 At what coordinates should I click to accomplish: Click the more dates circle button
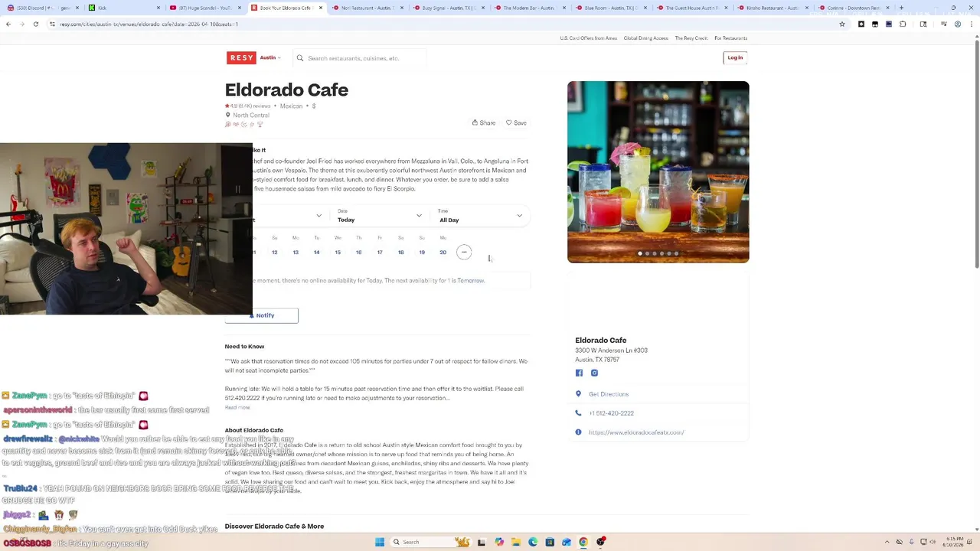pyautogui.click(x=464, y=252)
